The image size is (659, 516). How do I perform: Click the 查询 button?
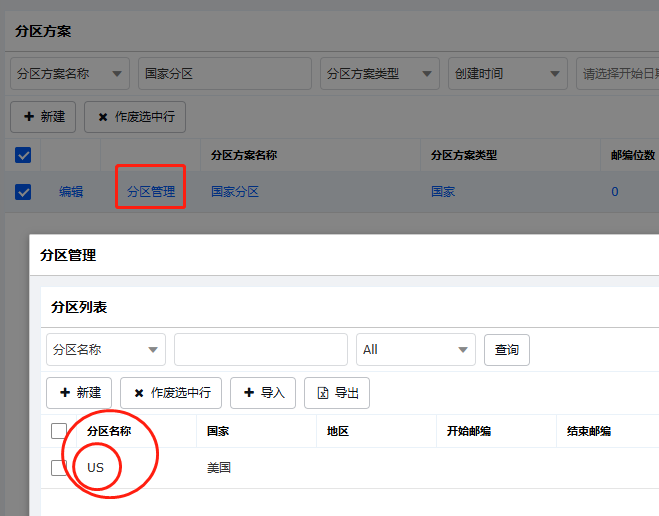click(507, 350)
